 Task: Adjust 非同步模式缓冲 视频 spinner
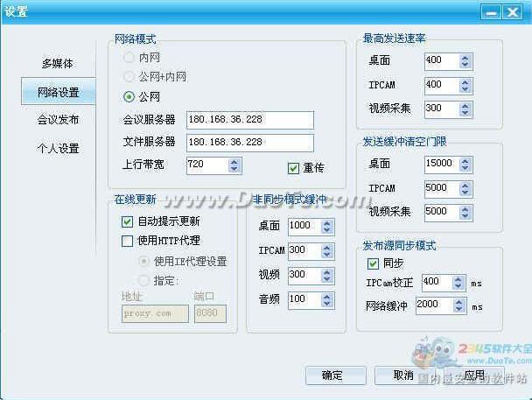[x=327, y=276]
